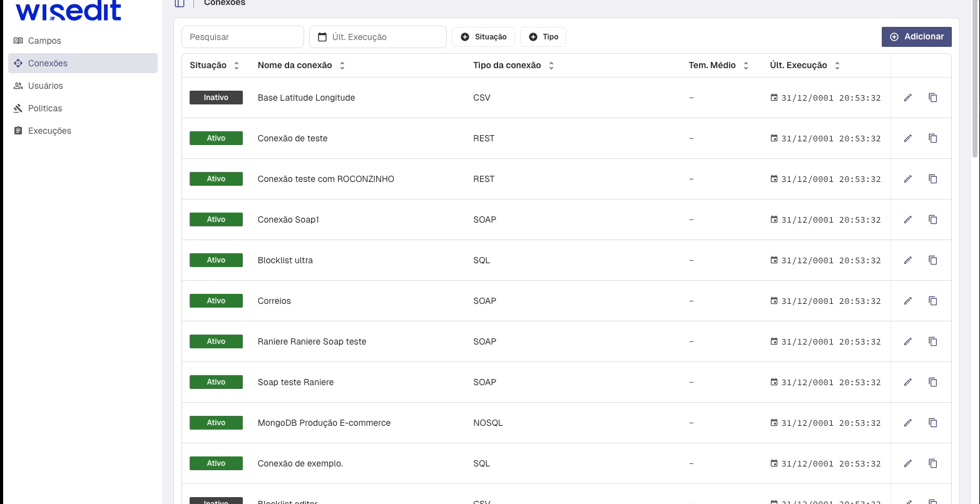Toggle the Inativo badge on Base Latitude Longitude
Image resolution: width=980 pixels, height=504 pixels.
click(x=215, y=98)
